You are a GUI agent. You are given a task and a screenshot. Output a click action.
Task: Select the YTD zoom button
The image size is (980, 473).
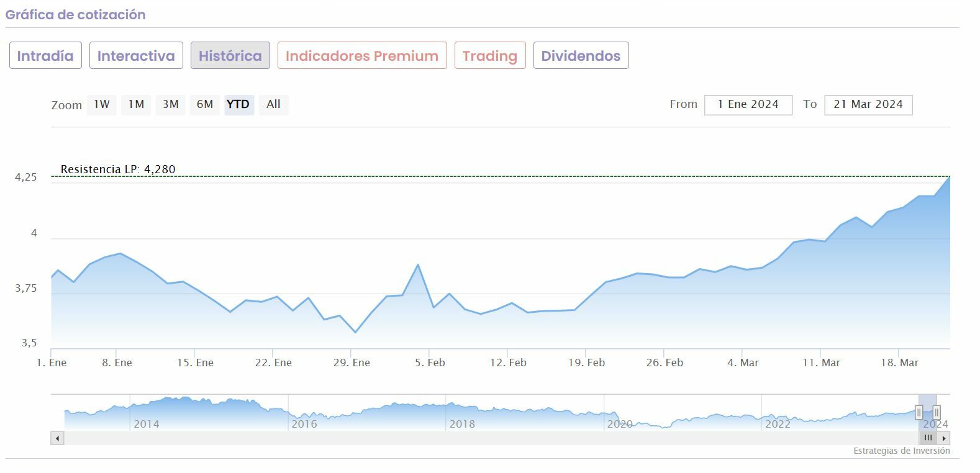coord(238,104)
